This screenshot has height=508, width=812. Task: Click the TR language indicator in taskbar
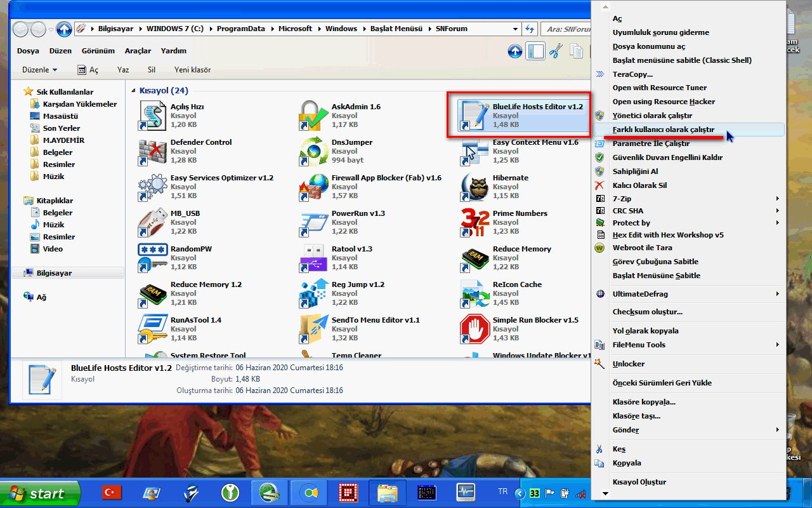coord(503,491)
